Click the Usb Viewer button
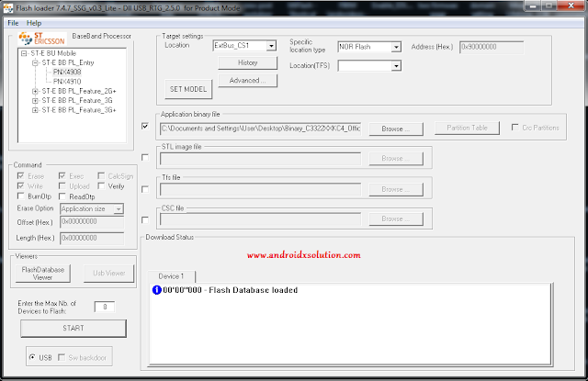 [x=108, y=273]
